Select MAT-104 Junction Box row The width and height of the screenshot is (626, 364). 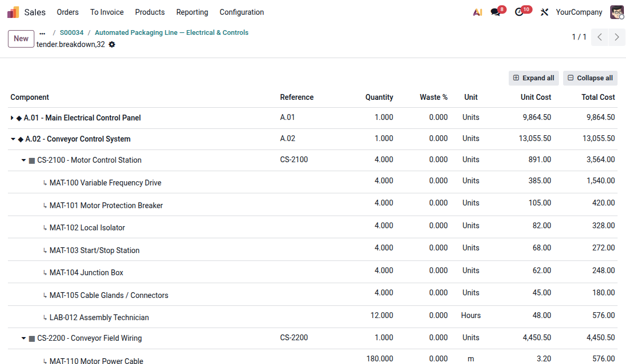(313, 272)
